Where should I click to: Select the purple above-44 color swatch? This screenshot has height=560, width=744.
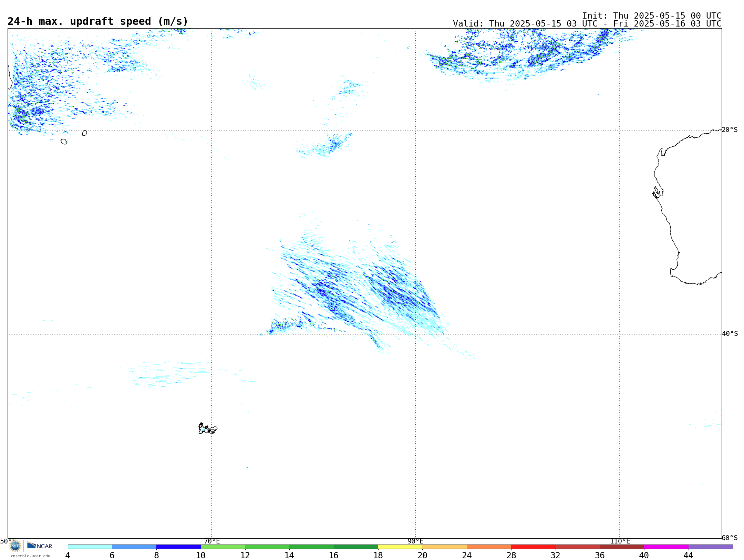pos(711,547)
